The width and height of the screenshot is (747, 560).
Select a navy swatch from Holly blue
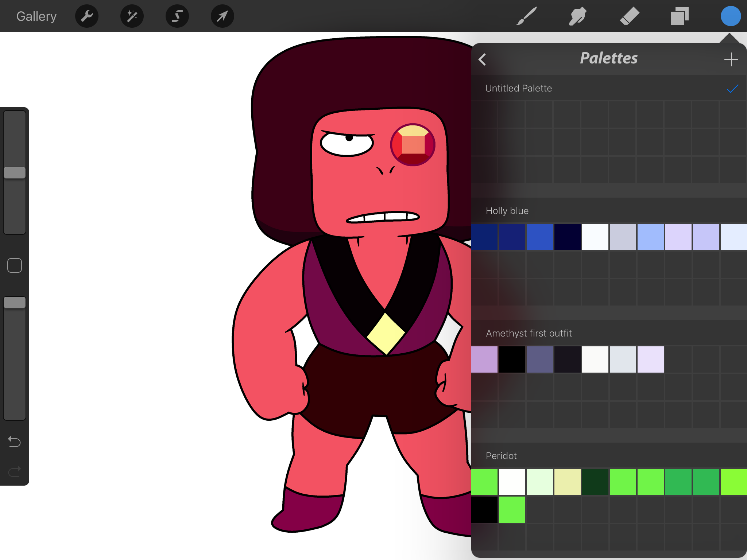pyautogui.click(x=485, y=237)
